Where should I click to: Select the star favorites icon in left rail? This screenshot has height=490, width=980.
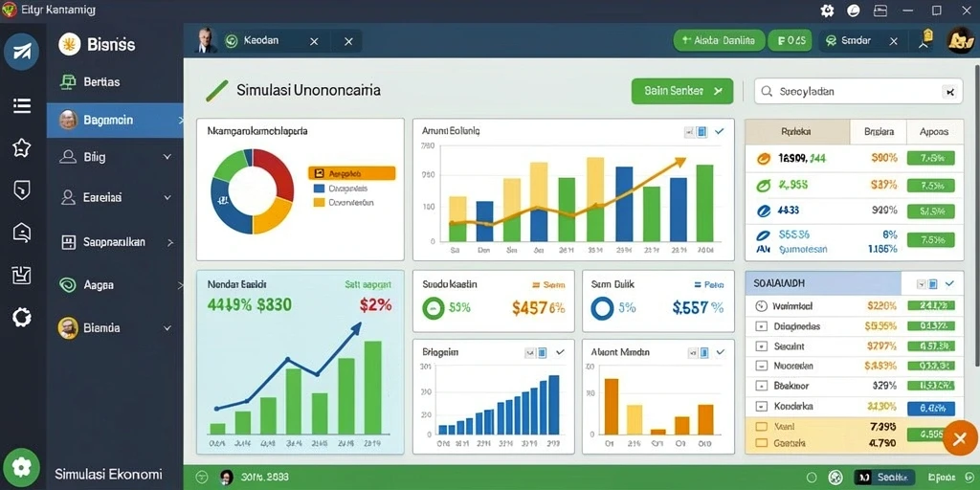coord(22,147)
